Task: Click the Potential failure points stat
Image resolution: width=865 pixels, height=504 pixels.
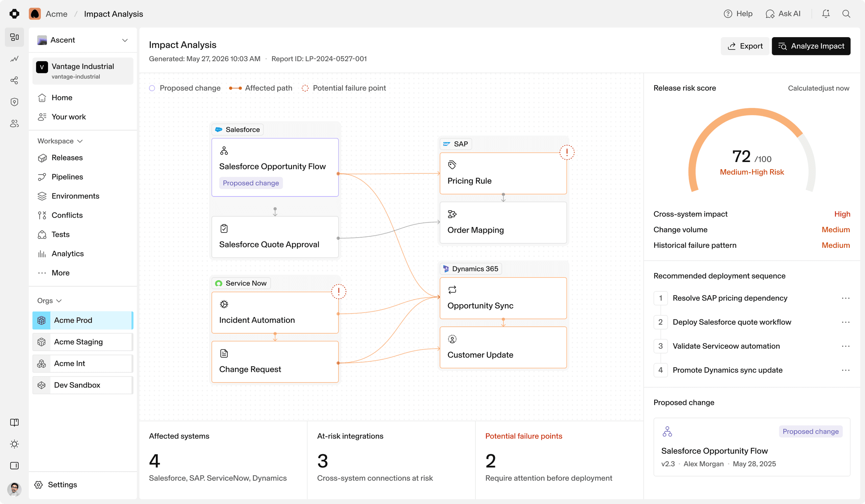Action: (x=559, y=460)
